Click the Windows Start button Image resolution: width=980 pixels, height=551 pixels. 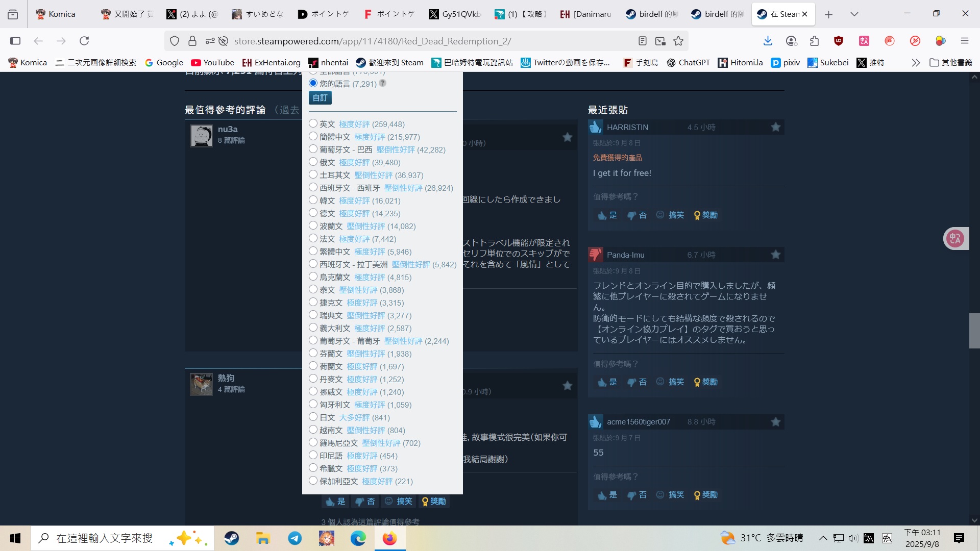15,538
